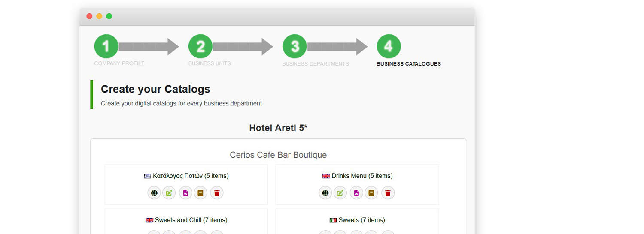This screenshot has height=234, width=644.
Task: Go to step 3 Business Departments
Action: coord(295,46)
